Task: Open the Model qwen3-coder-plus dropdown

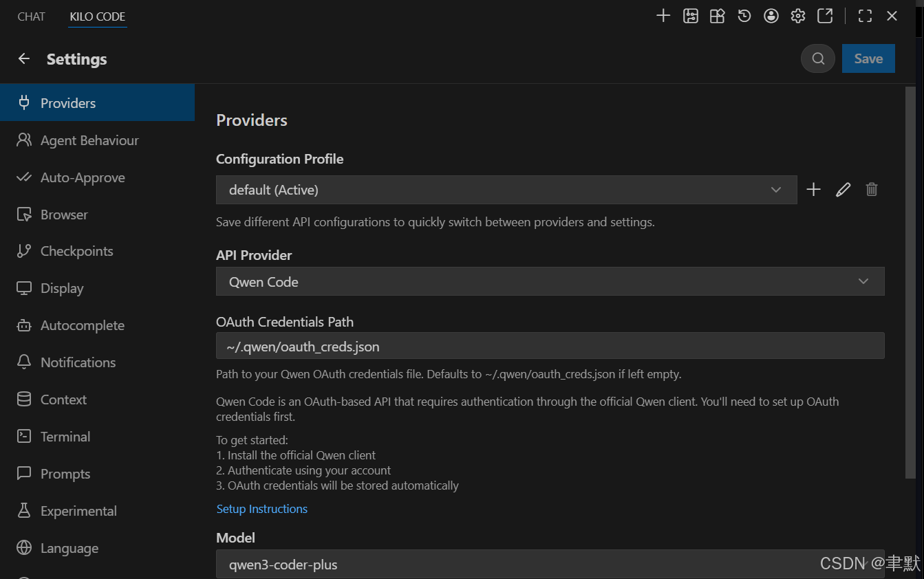Action: 550,565
